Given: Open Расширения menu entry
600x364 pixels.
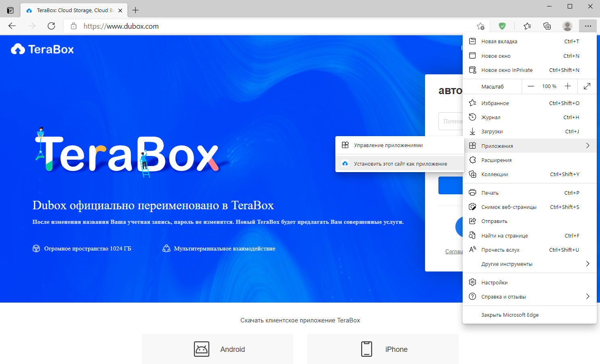Looking at the screenshot, I should (530, 160).
